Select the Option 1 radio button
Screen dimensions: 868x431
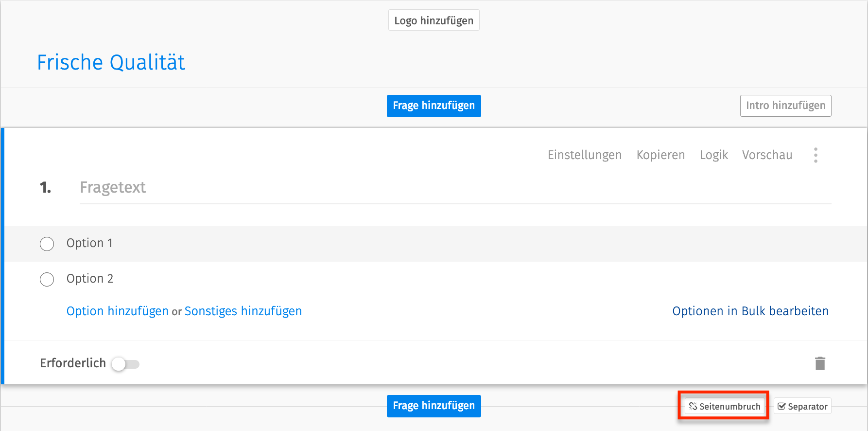[x=47, y=244]
